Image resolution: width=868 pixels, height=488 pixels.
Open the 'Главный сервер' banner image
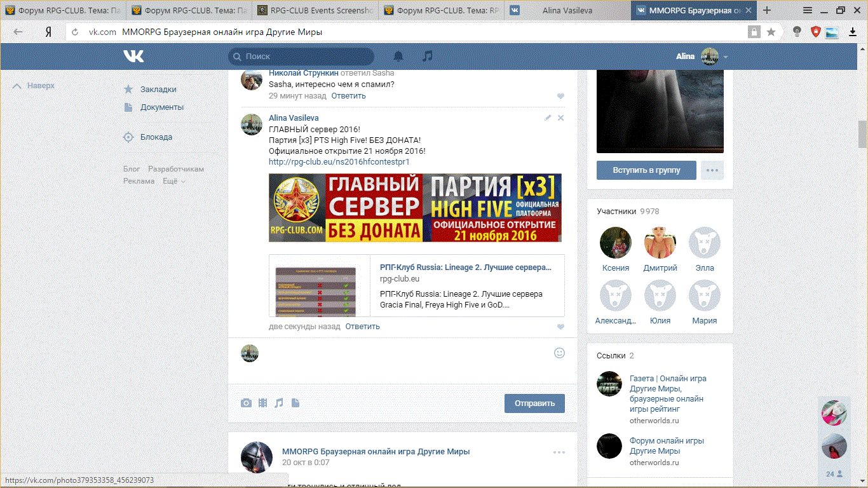(415, 208)
